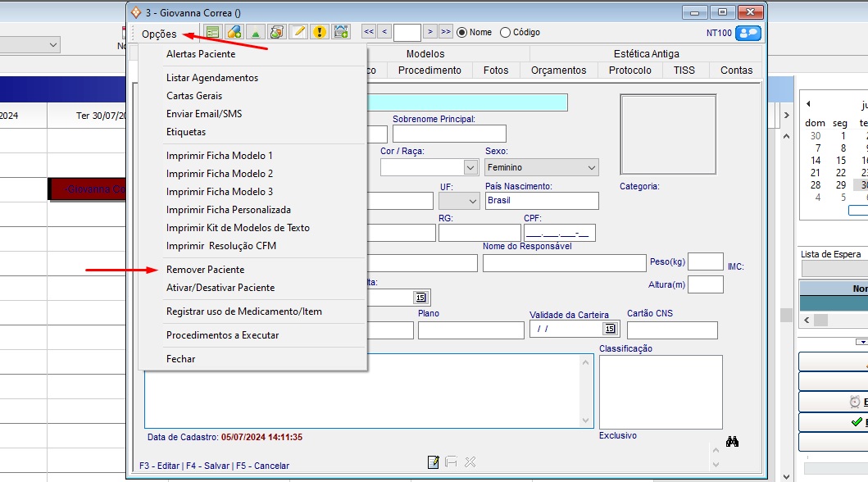The height and width of the screenshot is (482, 868).
Task: Select the Nome radio button
Action: 462,33
